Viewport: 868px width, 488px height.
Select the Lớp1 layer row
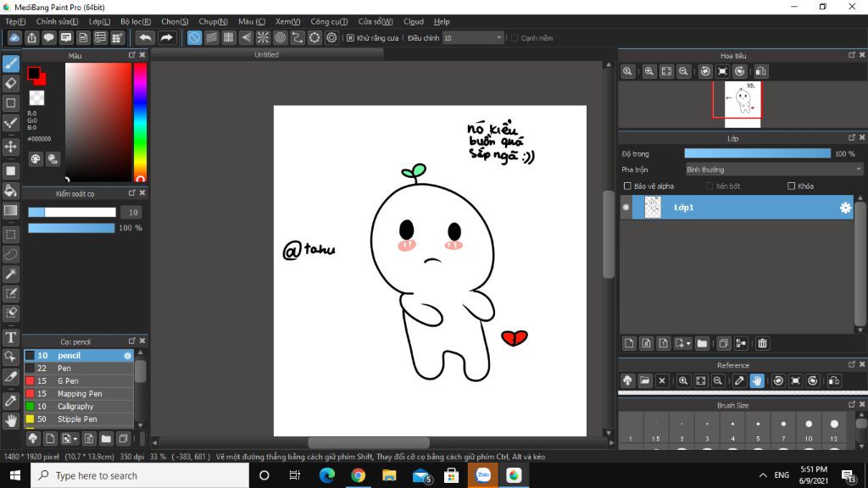point(743,208)
